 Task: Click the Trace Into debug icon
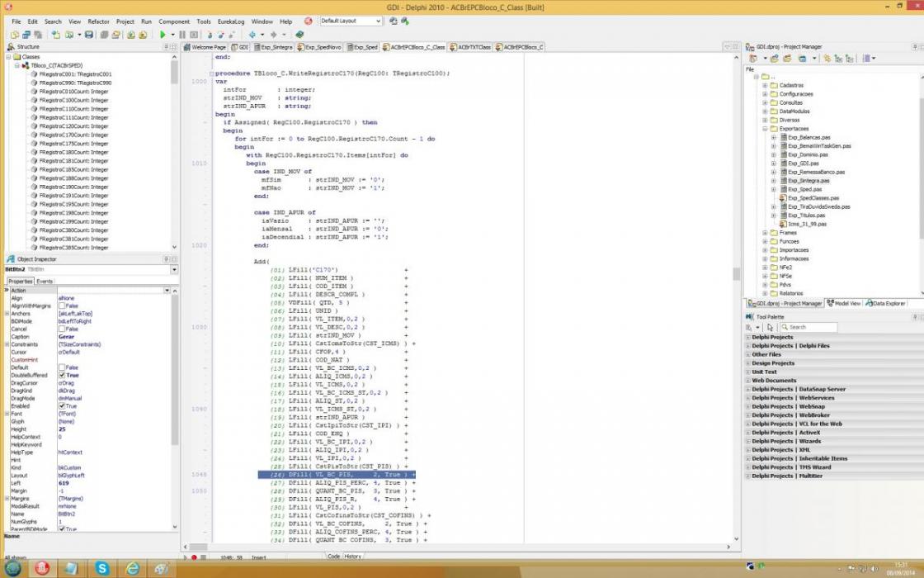210,35
